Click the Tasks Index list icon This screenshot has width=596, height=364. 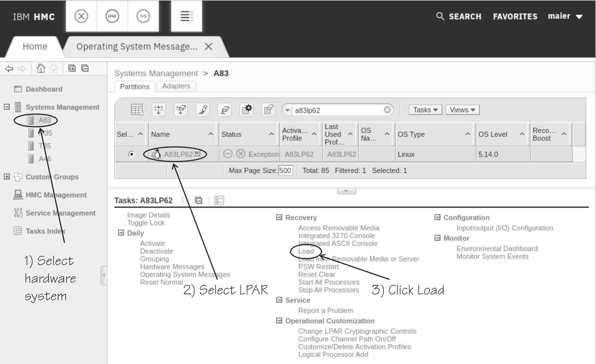pos(18,231)
